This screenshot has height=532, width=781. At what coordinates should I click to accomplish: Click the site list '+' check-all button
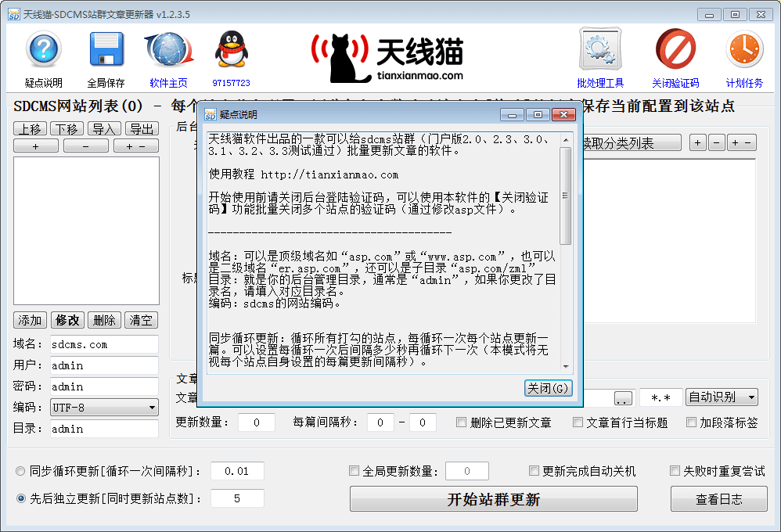(36, 146)
